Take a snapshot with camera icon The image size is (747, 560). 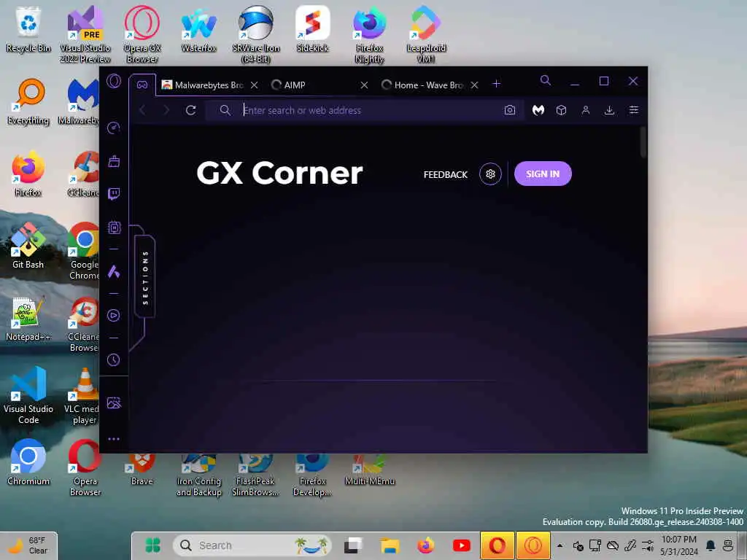click(510, 111)
